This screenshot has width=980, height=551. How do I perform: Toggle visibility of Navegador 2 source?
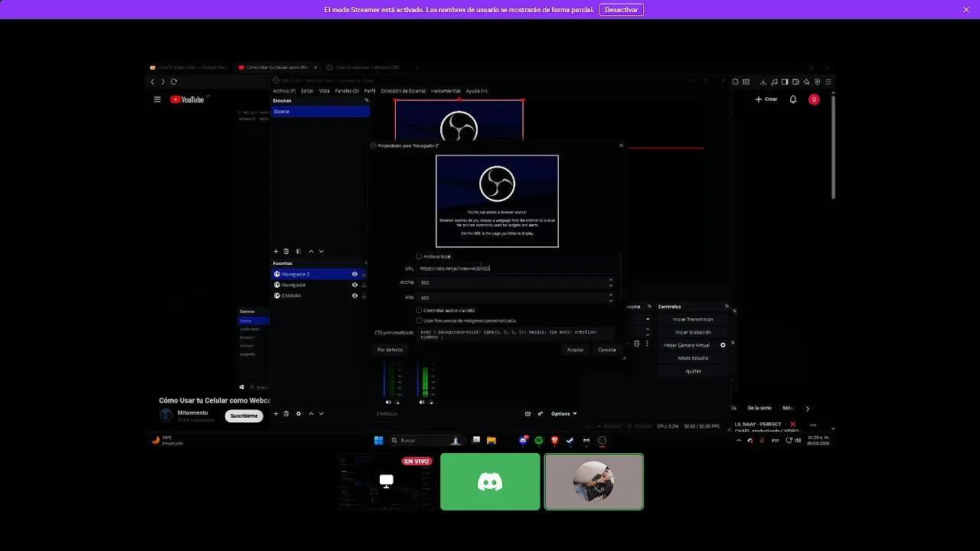tap(354, 274)
